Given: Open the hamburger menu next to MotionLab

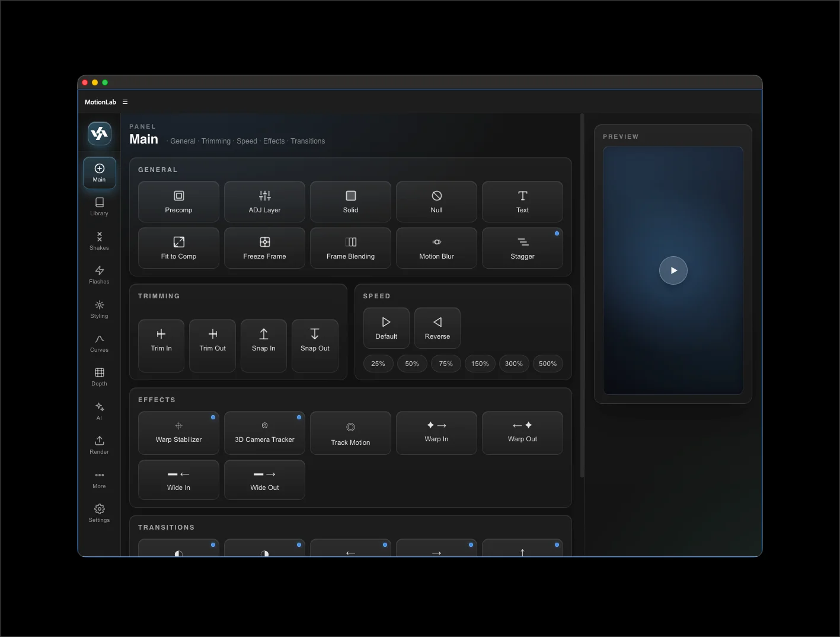Looking at the screenshot, I should [x=125, y=102].
